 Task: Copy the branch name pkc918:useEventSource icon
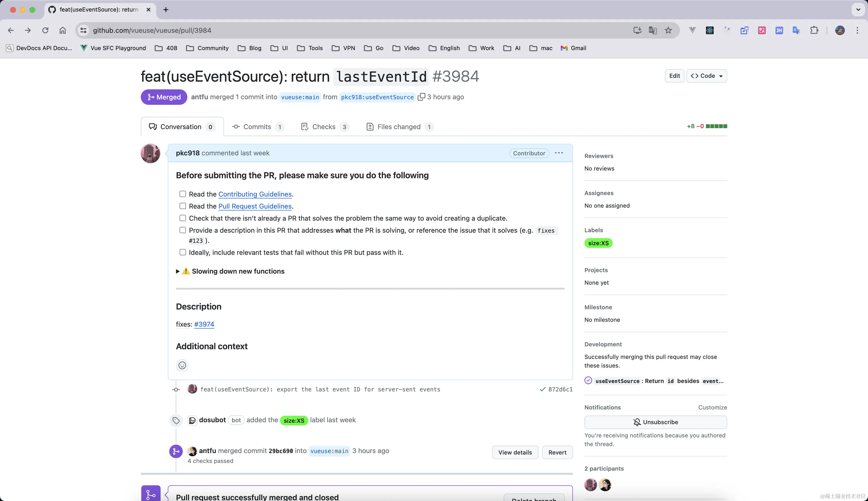(x=421, y=97)
